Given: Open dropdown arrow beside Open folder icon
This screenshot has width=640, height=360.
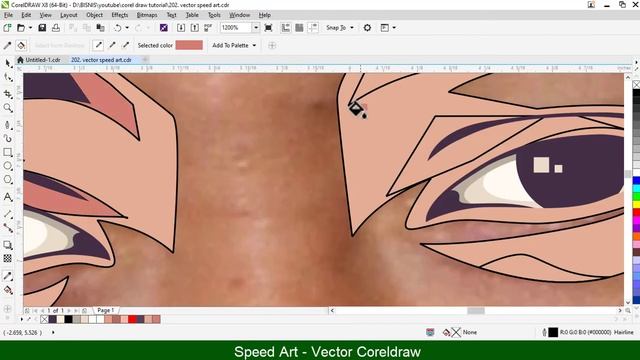Looking at the screenshot, I should [x=31, y=28].
